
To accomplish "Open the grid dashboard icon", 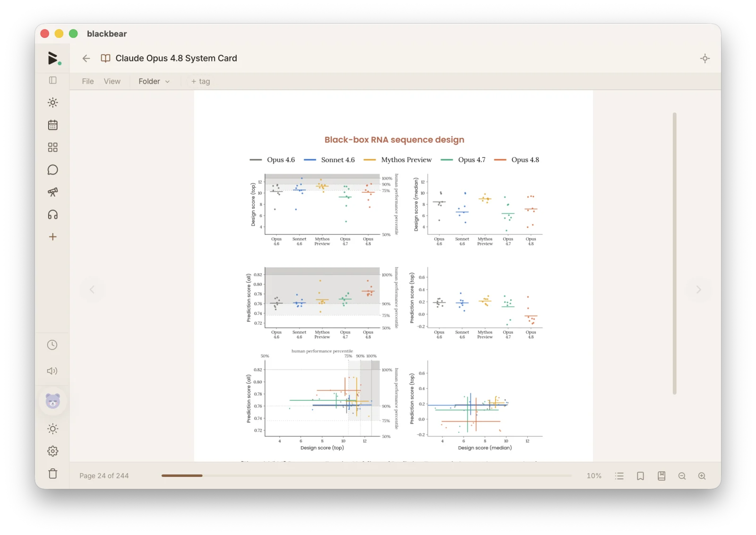I will [53, 147].
